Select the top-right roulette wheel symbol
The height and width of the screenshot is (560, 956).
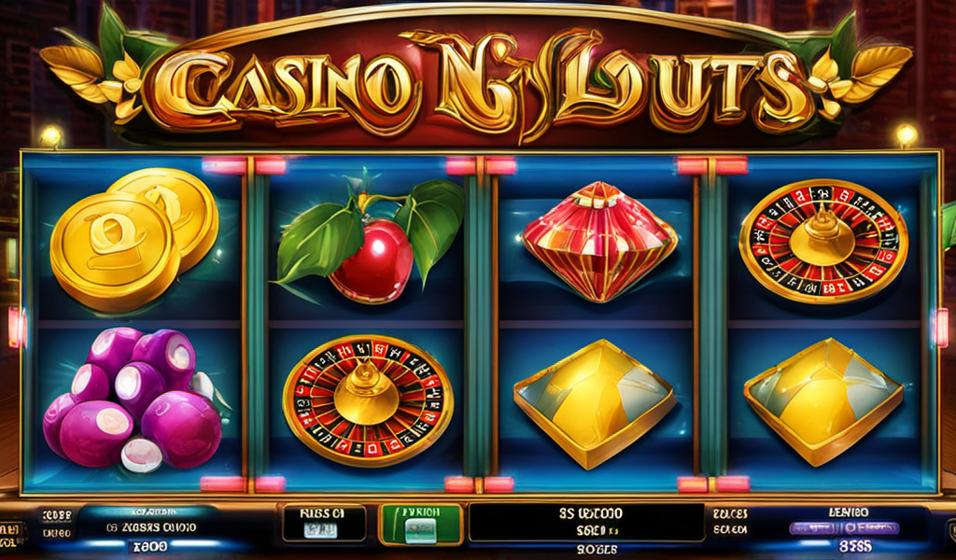[x=823, y=241]
